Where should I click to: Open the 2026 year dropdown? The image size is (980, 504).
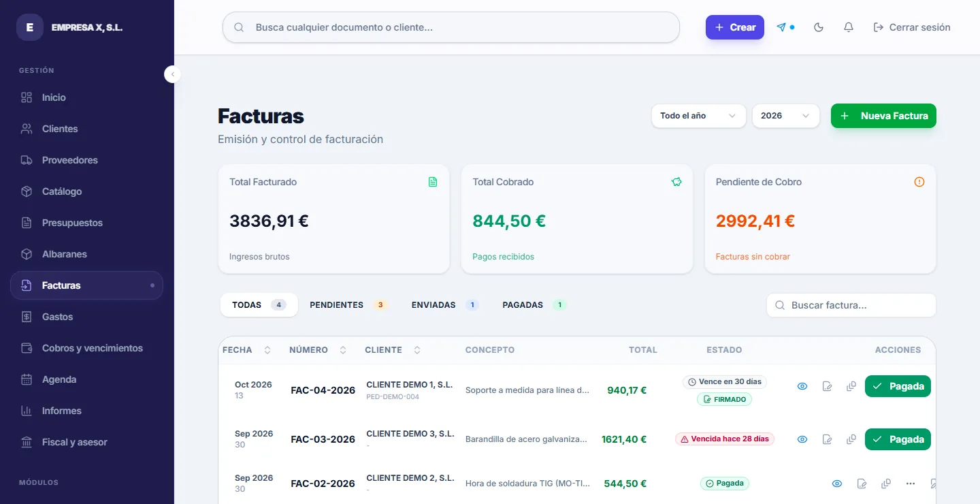pyautogui.click(x=785, y=116)
